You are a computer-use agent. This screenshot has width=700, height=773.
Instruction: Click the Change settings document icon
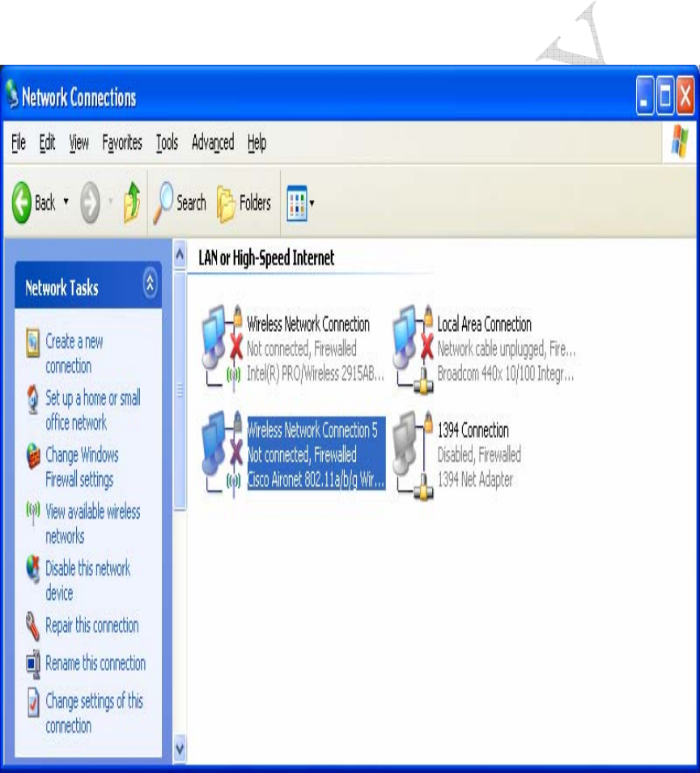pos(33,703)
